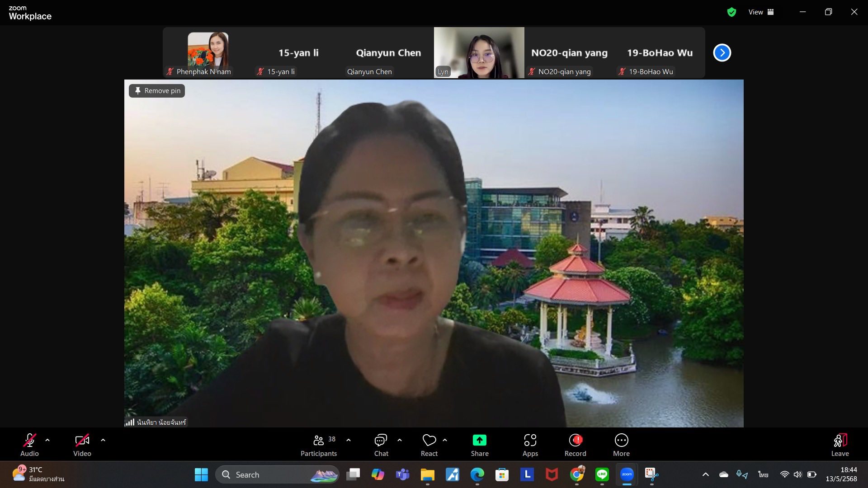Open the blue L app in taskbar
This screenshot has height=488, width=868.
click(527, 474)
